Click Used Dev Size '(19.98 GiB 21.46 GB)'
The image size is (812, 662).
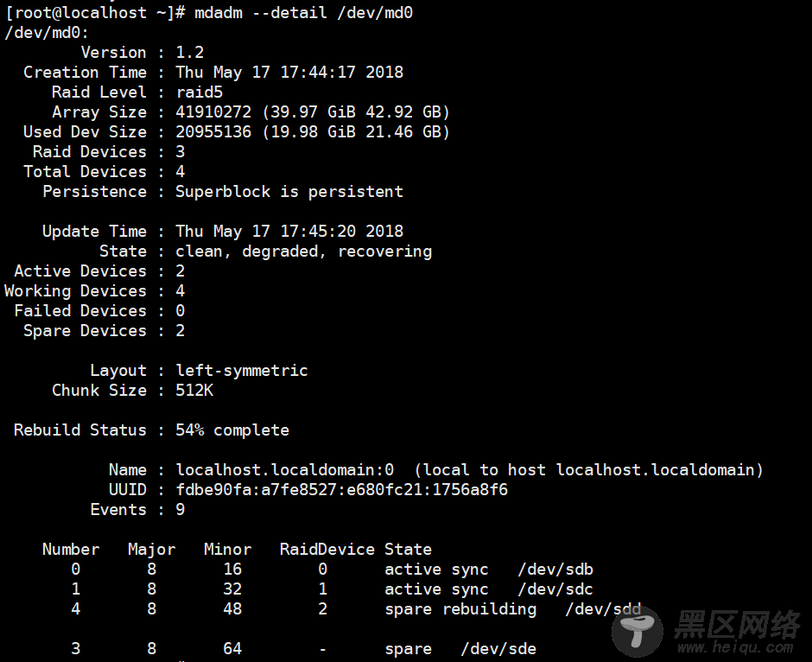(x=356, y=131)
